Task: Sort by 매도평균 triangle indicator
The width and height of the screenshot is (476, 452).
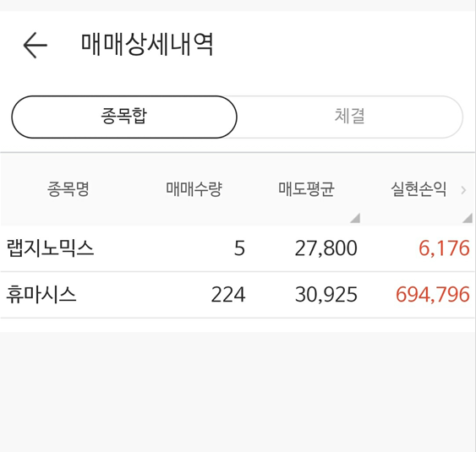Action: 355,218
